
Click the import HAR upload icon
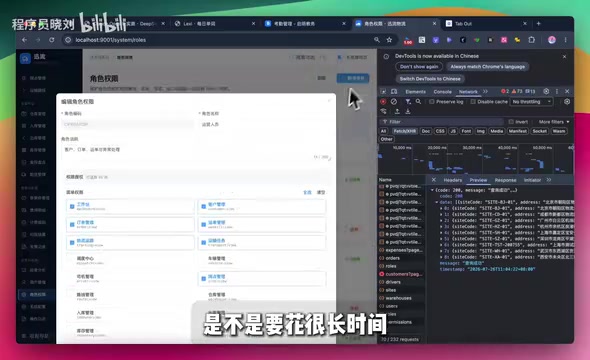pos(397,111)
